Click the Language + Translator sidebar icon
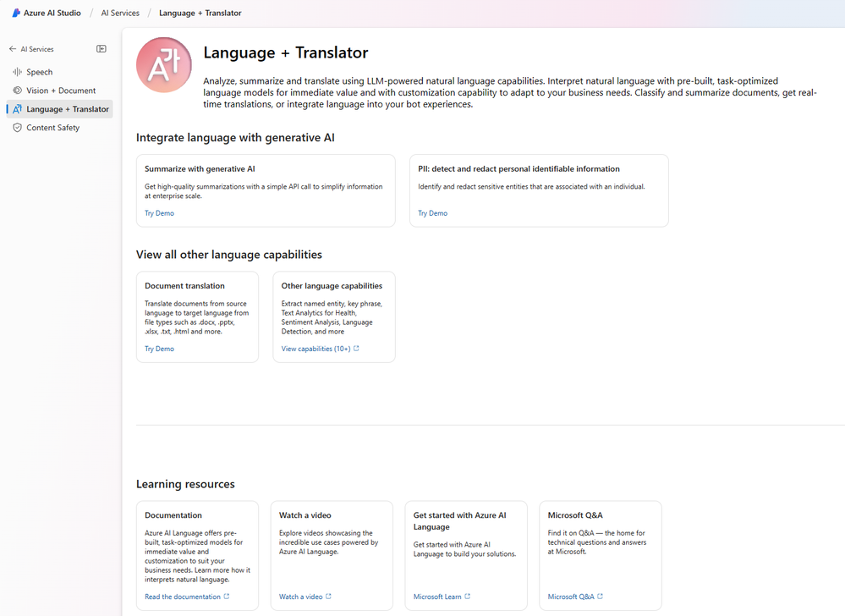 (17, 109)
